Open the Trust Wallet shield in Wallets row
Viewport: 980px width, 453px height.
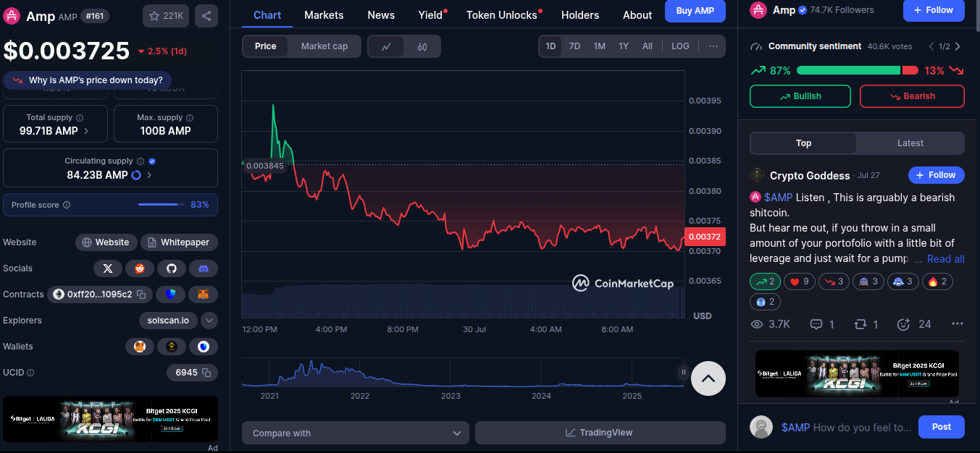(x=204, y=347)
